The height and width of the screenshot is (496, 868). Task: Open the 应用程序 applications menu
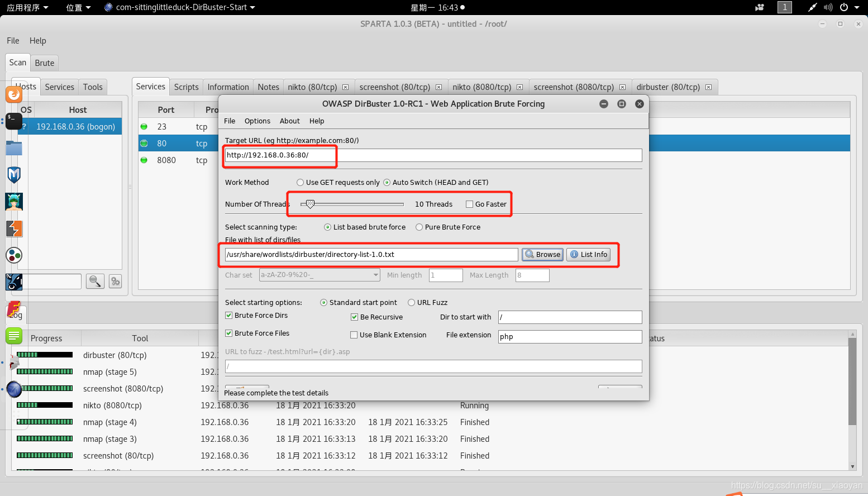point(27,7)
